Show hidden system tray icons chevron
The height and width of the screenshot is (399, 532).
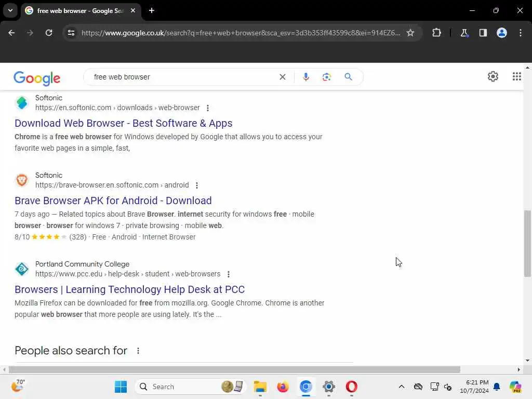click(402, 387)
